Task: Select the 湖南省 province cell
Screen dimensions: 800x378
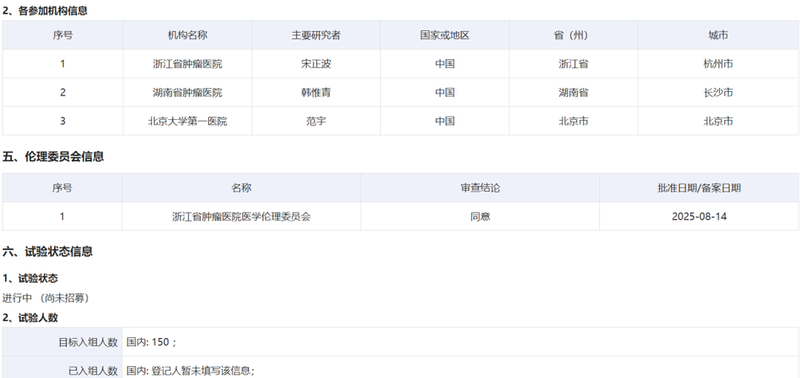Action: [x=573, y=93]
